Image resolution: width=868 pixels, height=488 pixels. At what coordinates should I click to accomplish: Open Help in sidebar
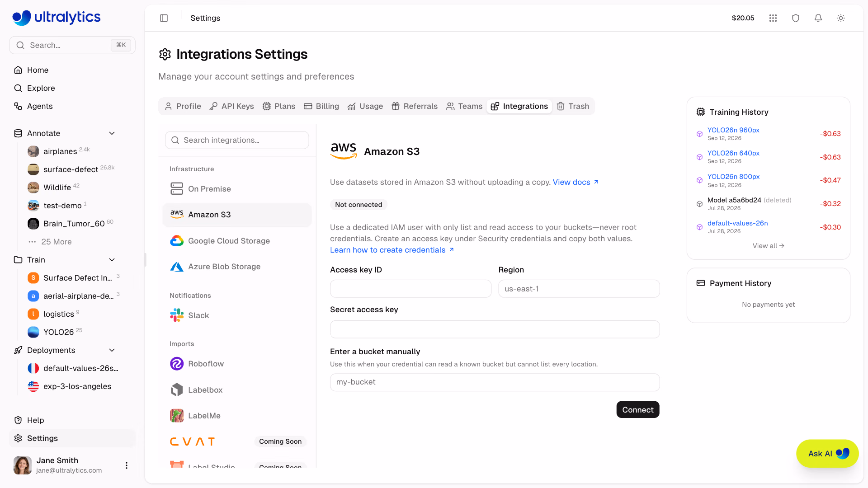72,420
